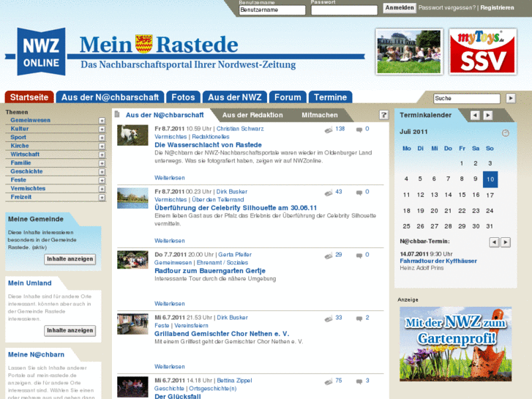Image resolution: width=532 pixels, height=399 pixels.
Task: Switch to the Mitmachen tab
Action: point(320,115)
